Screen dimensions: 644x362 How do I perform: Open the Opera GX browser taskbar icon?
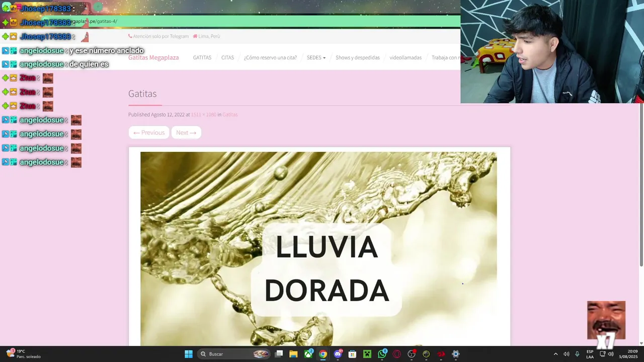click(x=397, y=354)
